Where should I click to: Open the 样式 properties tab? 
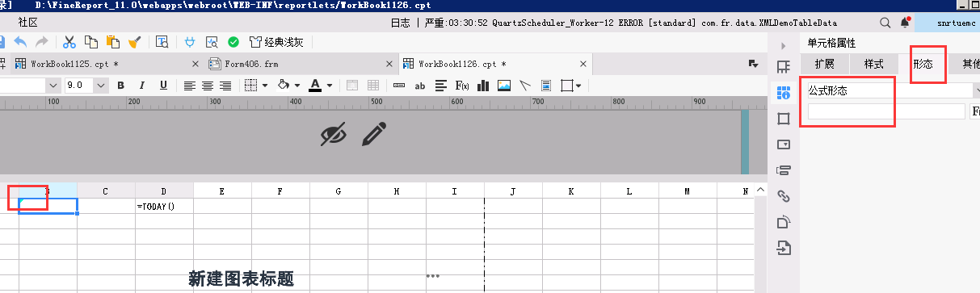click(x=873, y=65)
